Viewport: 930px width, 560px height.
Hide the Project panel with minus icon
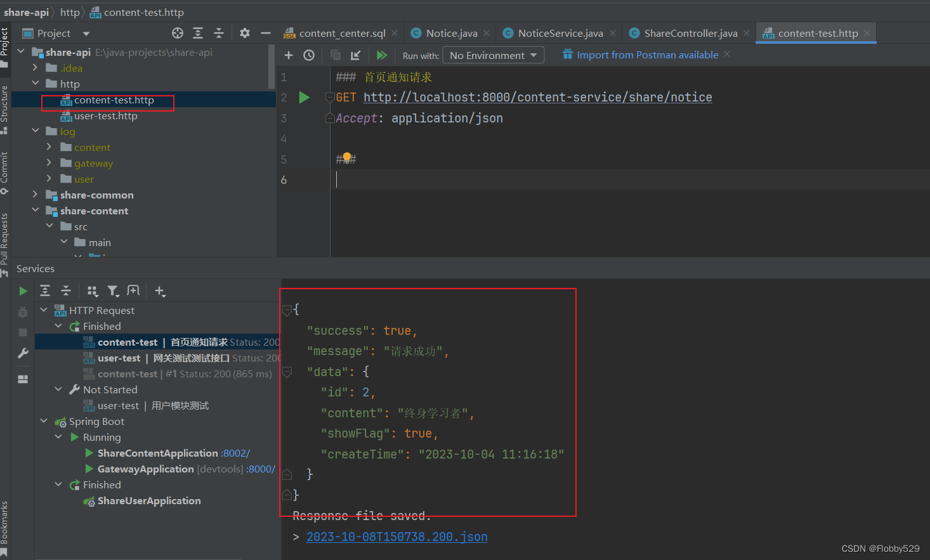click(266, 33)
